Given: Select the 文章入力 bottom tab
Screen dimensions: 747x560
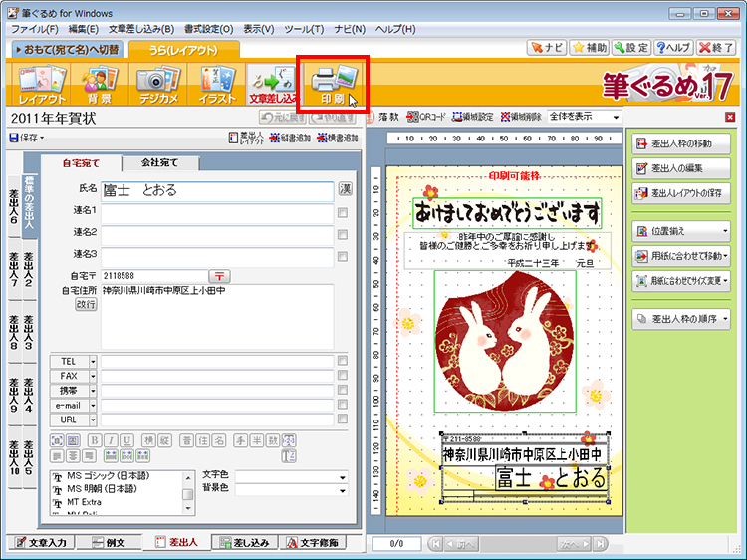Looking at the screenshot, I should click(x=42, y=542).
